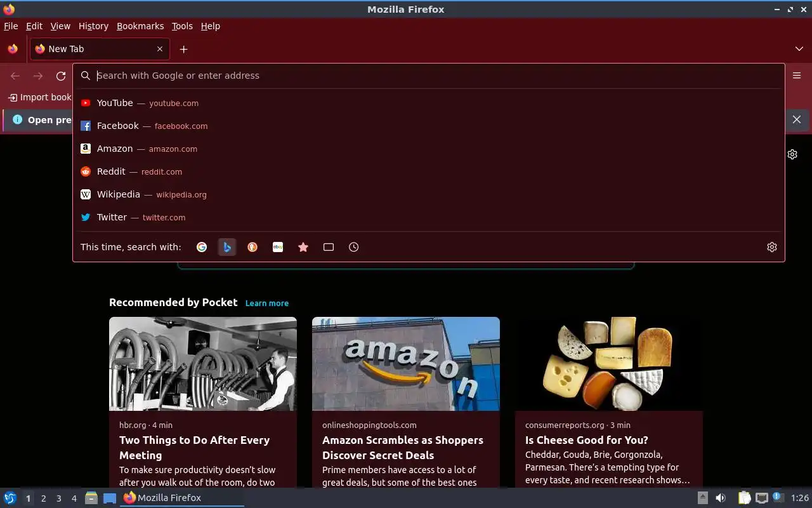
Task: Open the Help menu
Action: click(211, 26)
